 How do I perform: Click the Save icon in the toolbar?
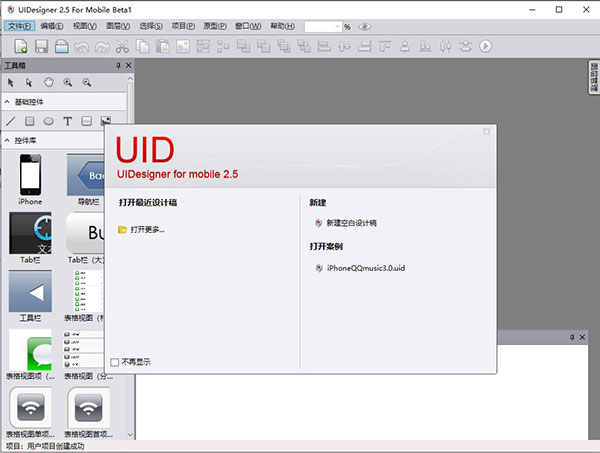click(42, 46)
